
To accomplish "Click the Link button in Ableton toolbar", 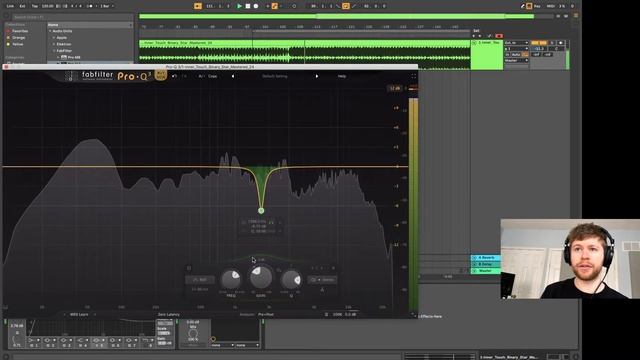I will pos(10,6).
